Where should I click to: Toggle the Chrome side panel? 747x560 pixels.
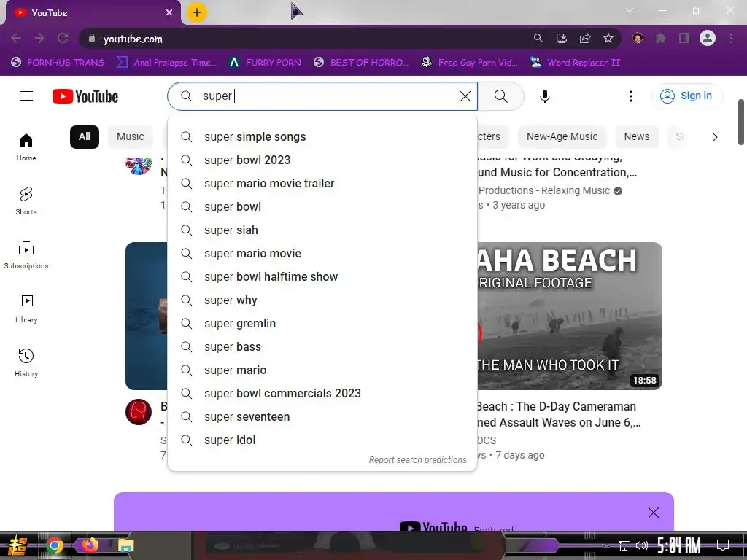click(x=684, y=38)
